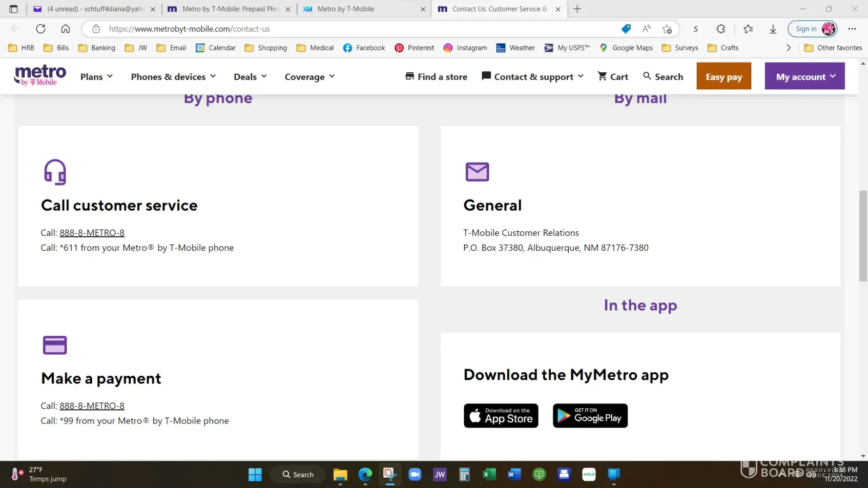Click the customer service 888-8-METRO-8 link
The width and height of the screenshot is (868, 488).
[92, 233]
